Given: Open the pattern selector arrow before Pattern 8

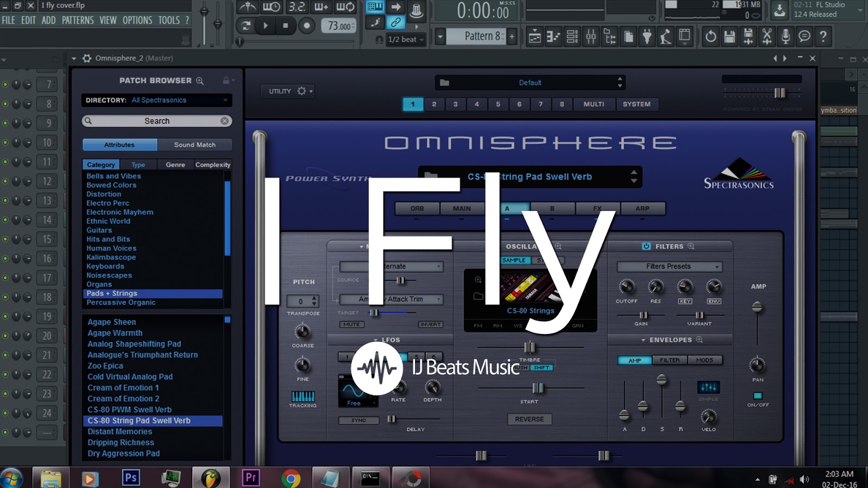Looking at the screenshot, I should pos(440,37).
